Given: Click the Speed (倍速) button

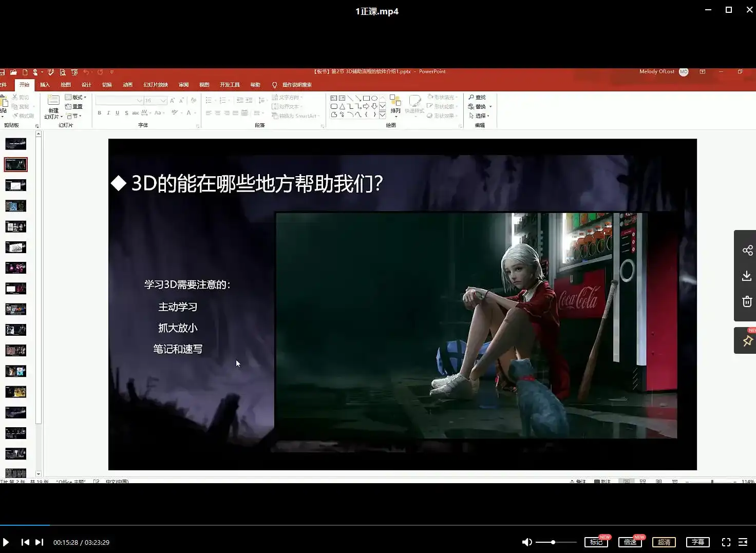Looking at the screenshot, I should (630, 542).
